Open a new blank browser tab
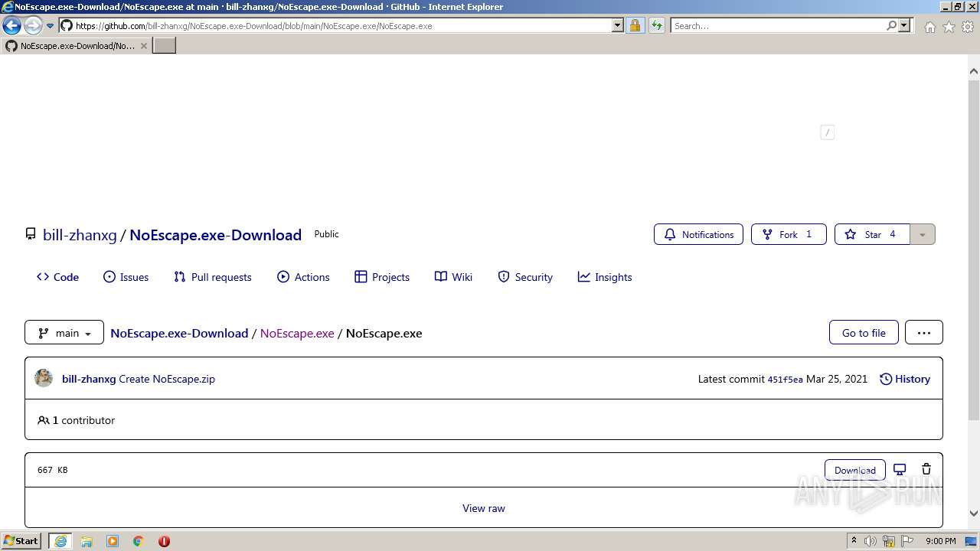 click(164, 46)
